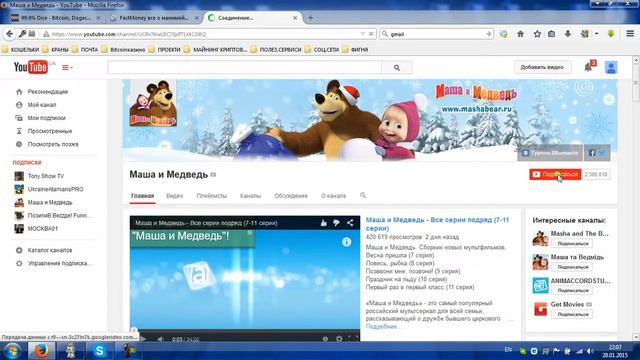
Task: Open the video player settings gear
Action: click(x=339, y=339)
